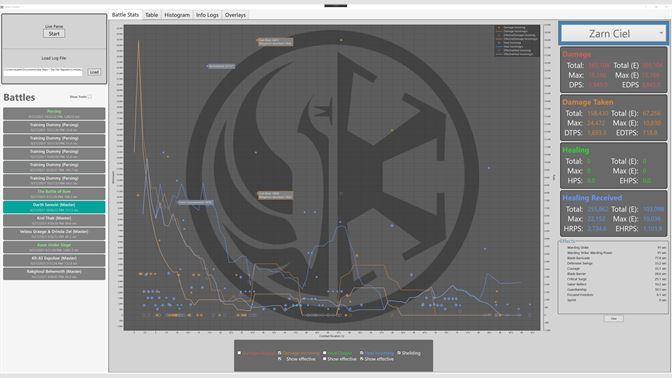
Task: Click the Load log file button
Action: (x=94, y=72)
